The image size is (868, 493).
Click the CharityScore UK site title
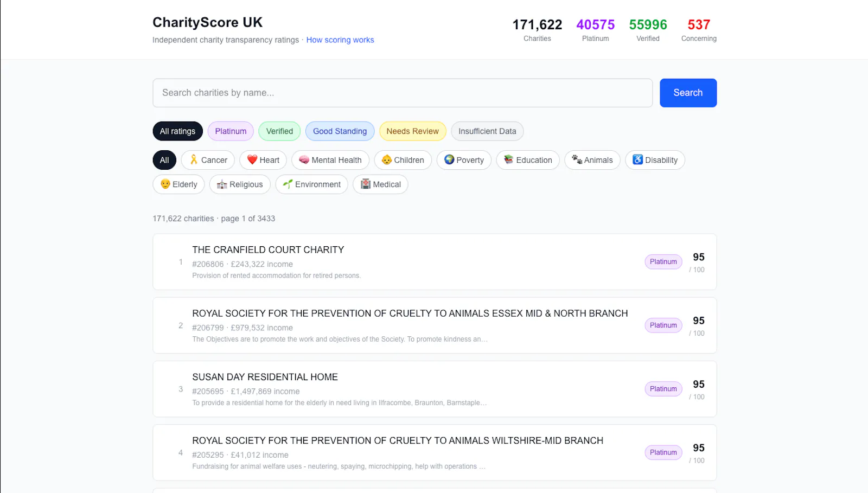(207, 22)
